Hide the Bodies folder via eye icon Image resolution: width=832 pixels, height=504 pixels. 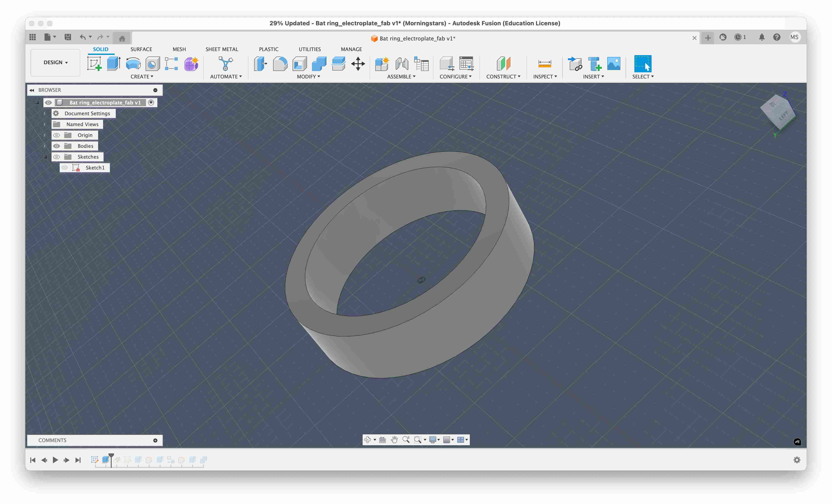pyautogui.click(x=56, y=146)
